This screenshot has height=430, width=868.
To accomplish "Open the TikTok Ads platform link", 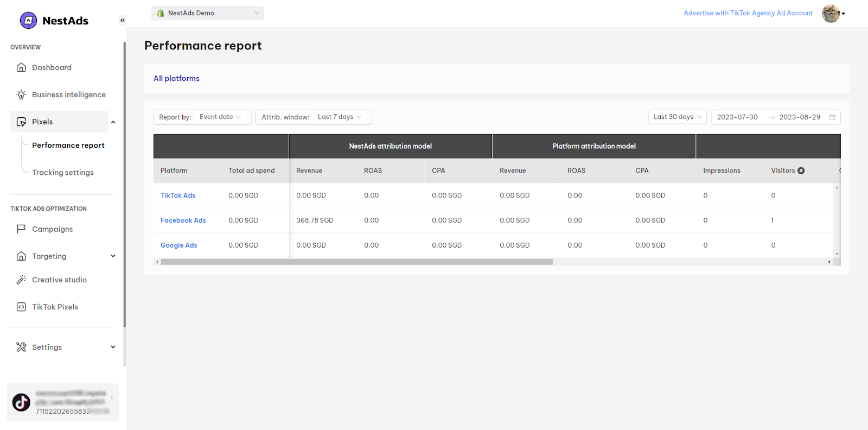I will pos(178,195).
